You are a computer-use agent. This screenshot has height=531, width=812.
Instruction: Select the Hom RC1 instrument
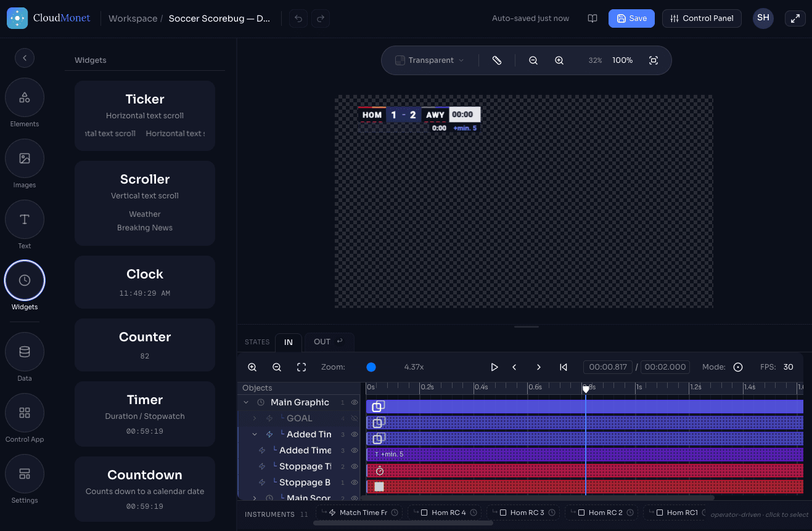(x=676, y=513)
